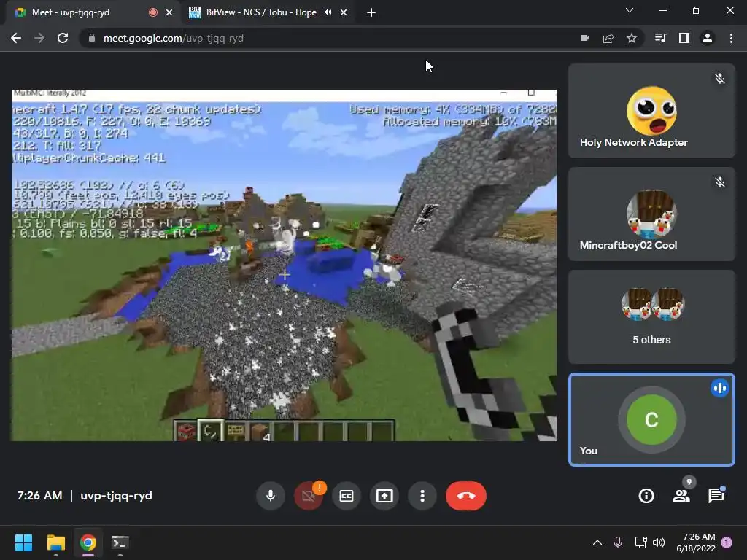Open Chrome profile menu
The height and width of the screenshot is (560, 747).
click(708, 38)
